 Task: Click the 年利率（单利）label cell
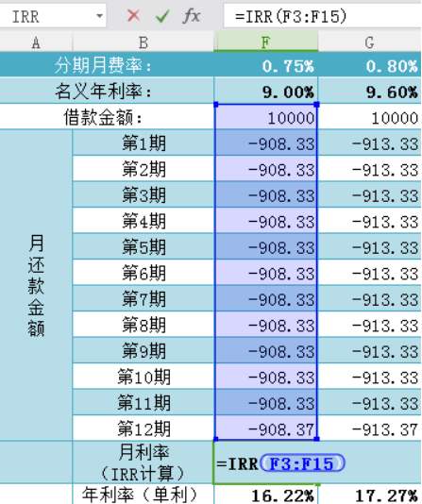[x=143, y=495]
